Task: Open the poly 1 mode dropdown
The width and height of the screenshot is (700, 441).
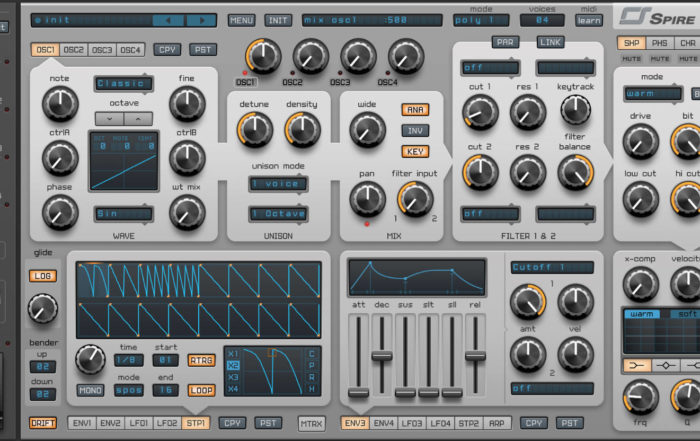Action: 481,20
